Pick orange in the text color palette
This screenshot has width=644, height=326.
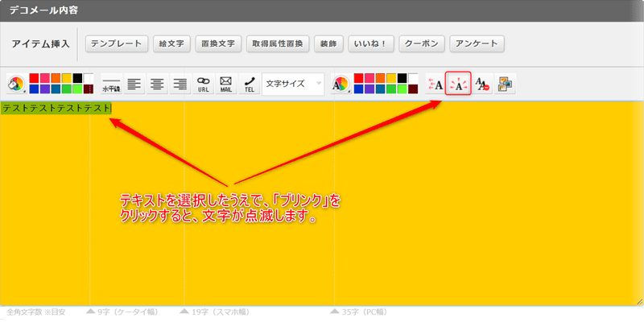tap(380, 78)
